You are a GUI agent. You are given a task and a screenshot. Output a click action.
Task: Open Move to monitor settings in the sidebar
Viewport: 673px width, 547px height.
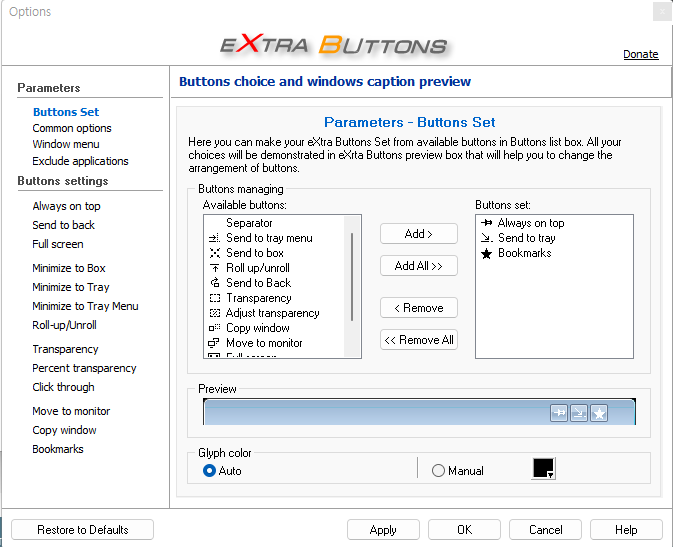71,411
